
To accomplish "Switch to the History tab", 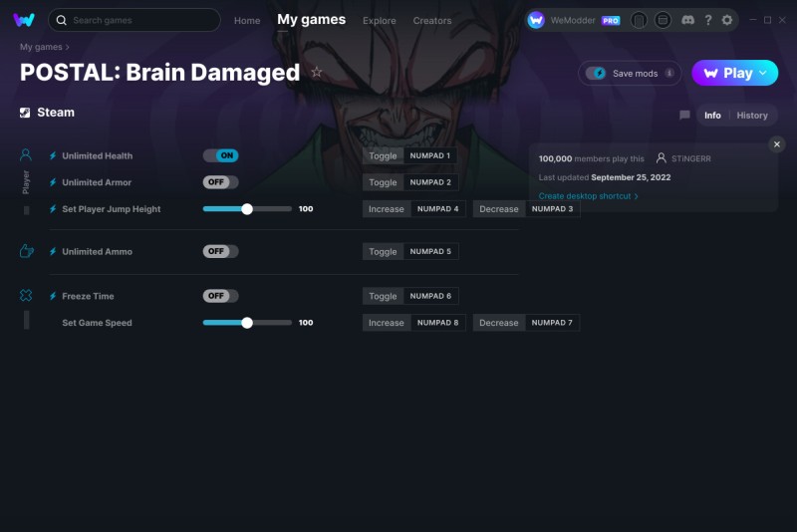I will point(752,116).
